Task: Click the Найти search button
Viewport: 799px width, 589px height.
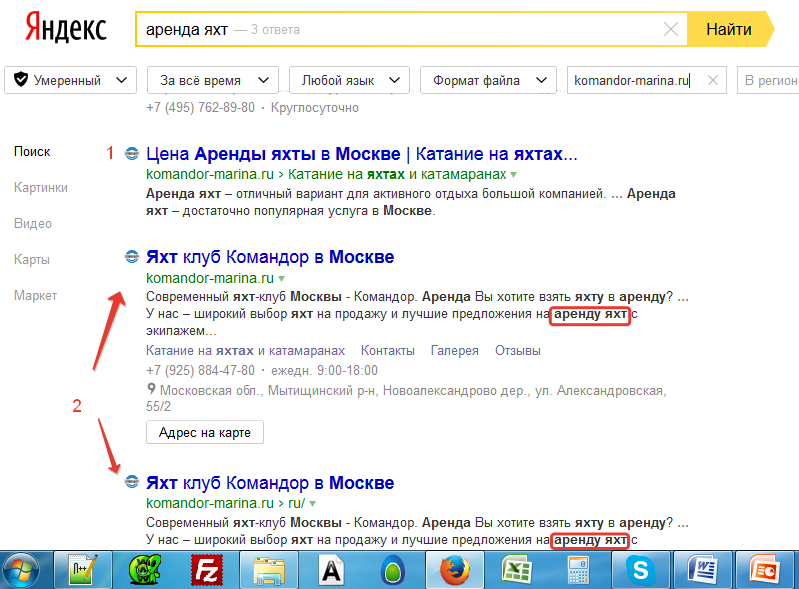Action: [x=729, y=30]
